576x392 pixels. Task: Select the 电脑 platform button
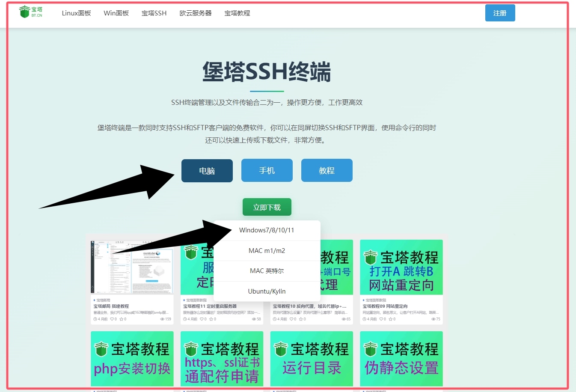(x=207, y=171)
